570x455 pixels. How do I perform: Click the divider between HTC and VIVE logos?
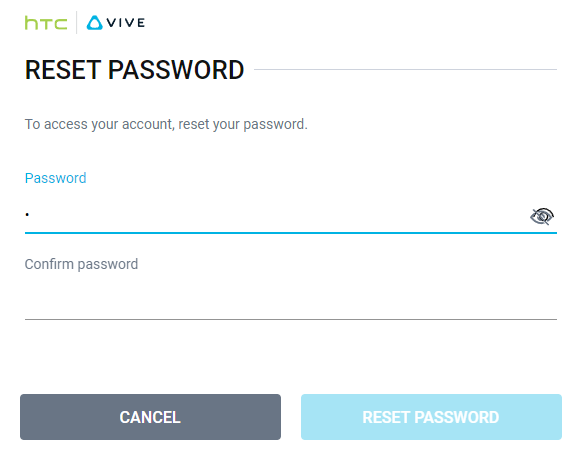click(x=76, y=23)
